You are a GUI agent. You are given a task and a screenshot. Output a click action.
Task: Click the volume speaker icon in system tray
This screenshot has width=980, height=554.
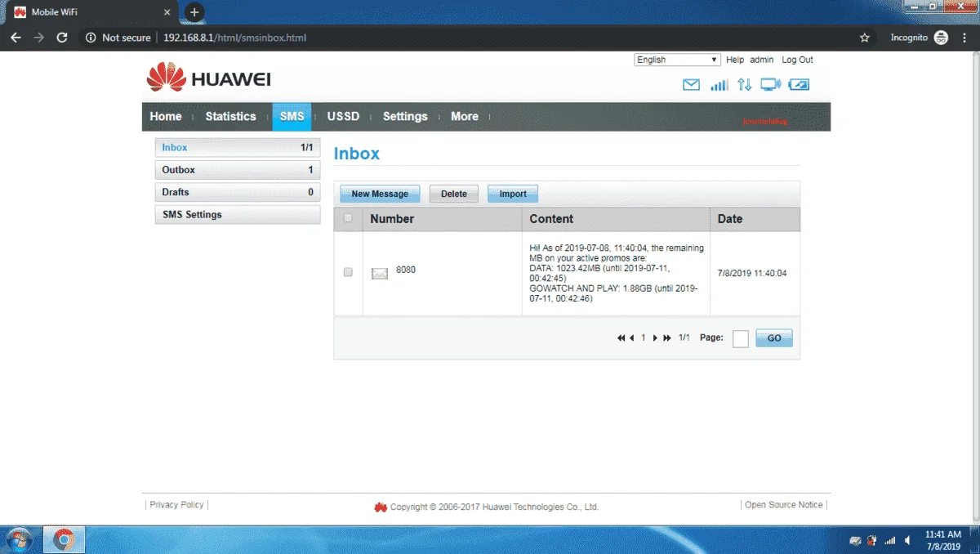click(x=906, y=540)
